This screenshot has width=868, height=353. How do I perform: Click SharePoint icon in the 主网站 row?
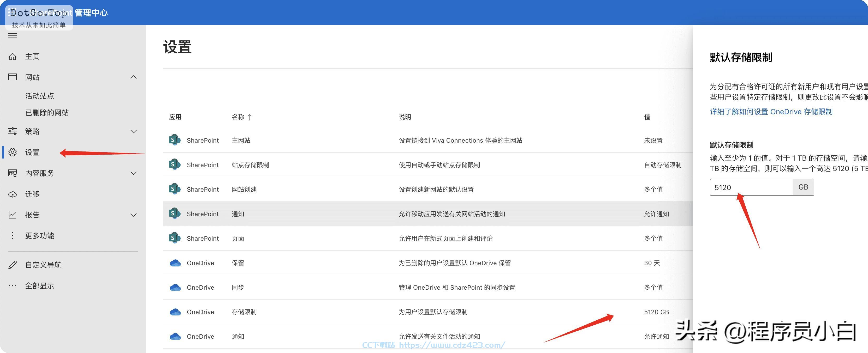175,140
